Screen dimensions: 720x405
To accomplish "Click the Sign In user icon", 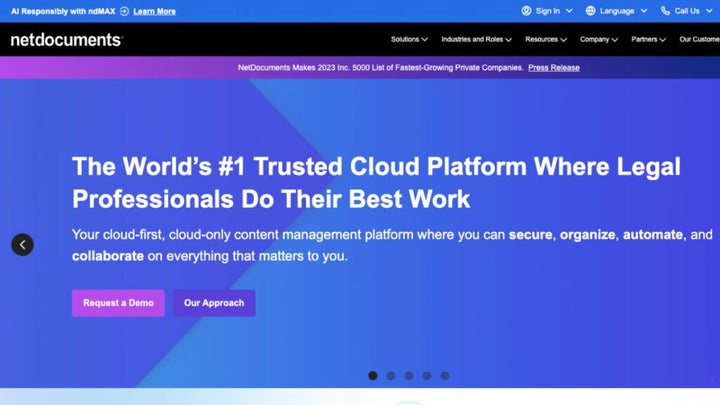I will click(x=527, y=11).
